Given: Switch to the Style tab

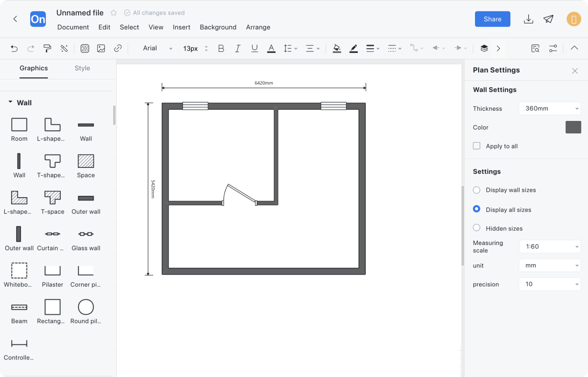Looking at the screenshot, I should 82,68.
